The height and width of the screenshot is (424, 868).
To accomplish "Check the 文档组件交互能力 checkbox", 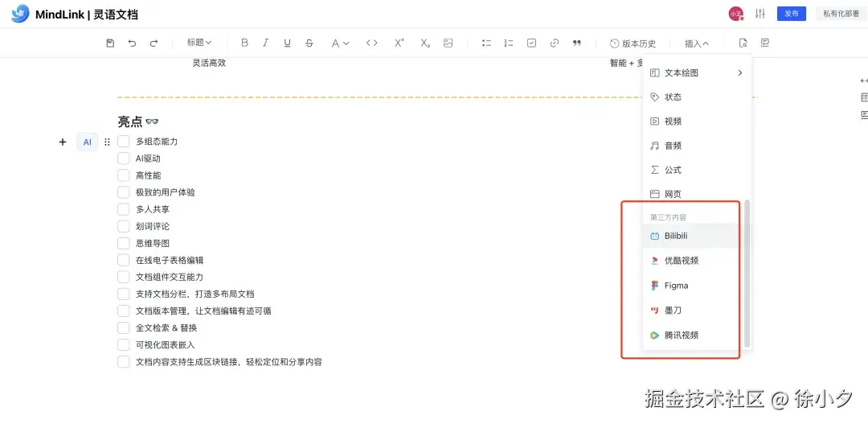I will pyautogui.click(x=124, y=277).
